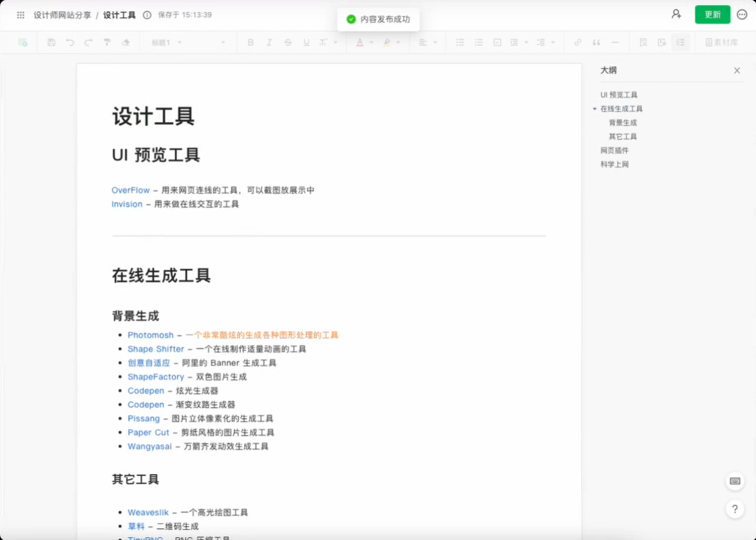Click the add collaborator icon

click(677, 15)
